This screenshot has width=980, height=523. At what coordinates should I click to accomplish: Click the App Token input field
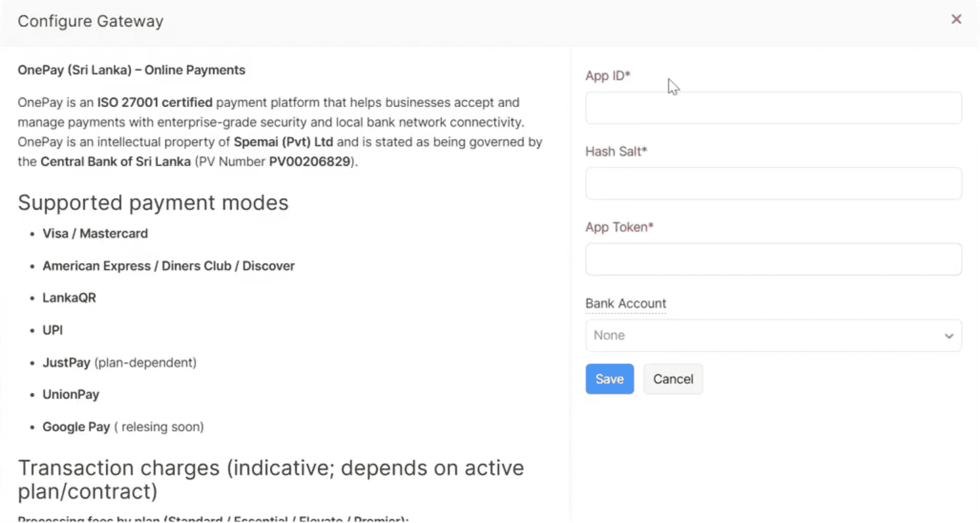tap(773, 259)
